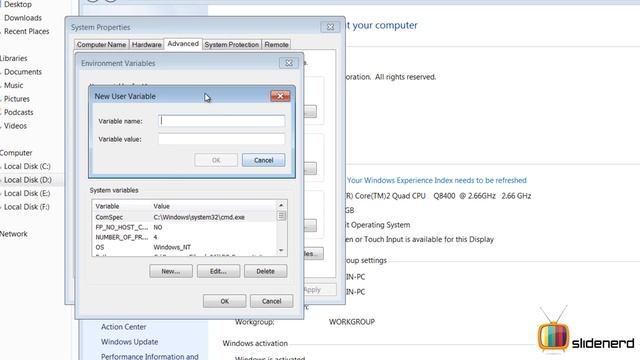Screen dimensions: 640x360
Task: Open Local Disk (D:)
Action: [x=27, y=180]
